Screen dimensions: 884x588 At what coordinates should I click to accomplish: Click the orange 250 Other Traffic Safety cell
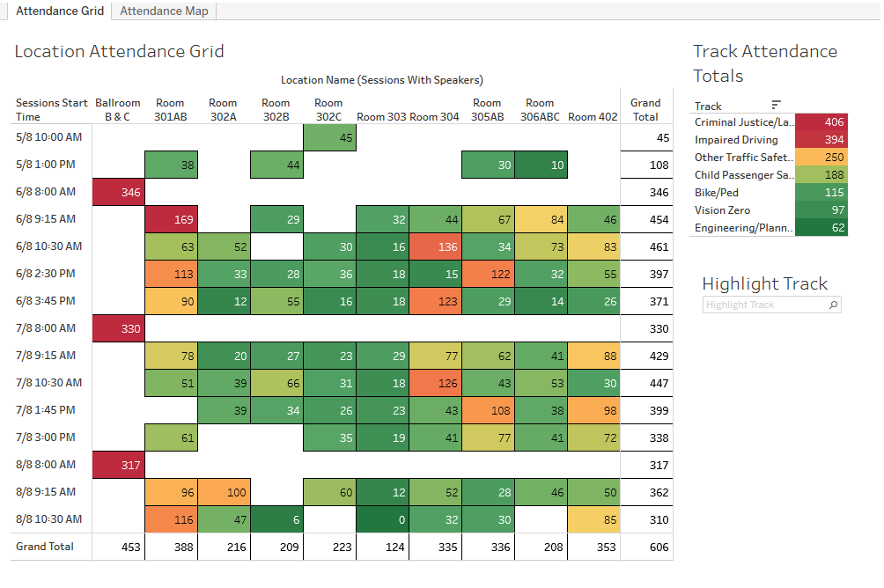click(x=821, y=158)
